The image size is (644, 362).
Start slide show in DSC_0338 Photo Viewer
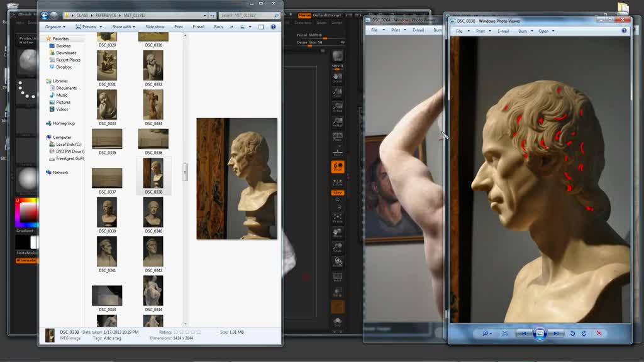[540, 333]
